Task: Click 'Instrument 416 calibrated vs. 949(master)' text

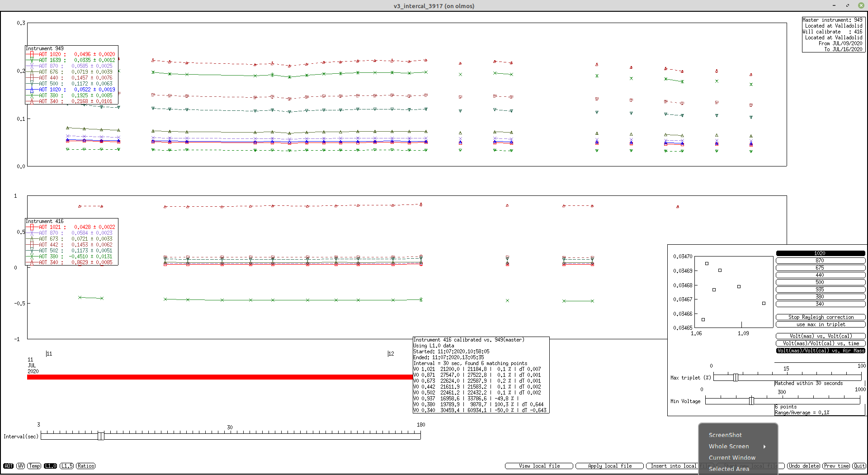Action: (x=469, y=340)
